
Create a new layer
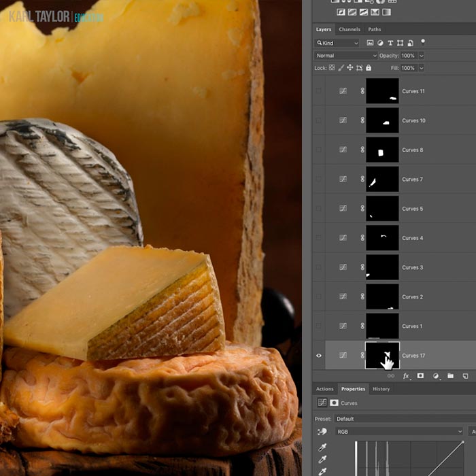[x=465, y=376]
